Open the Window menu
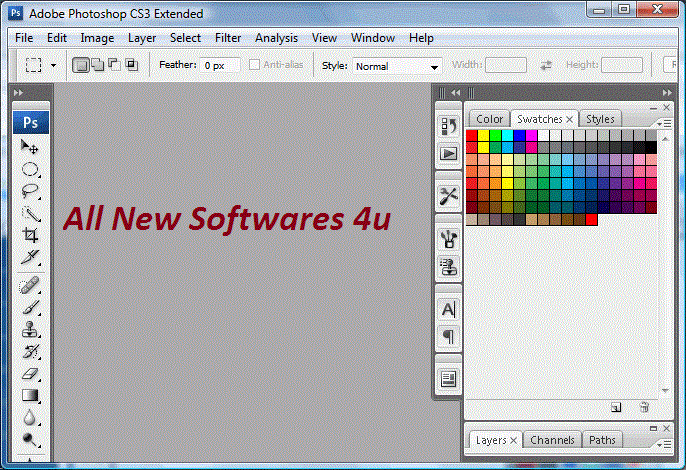The image size is (686, 470). 373,38
